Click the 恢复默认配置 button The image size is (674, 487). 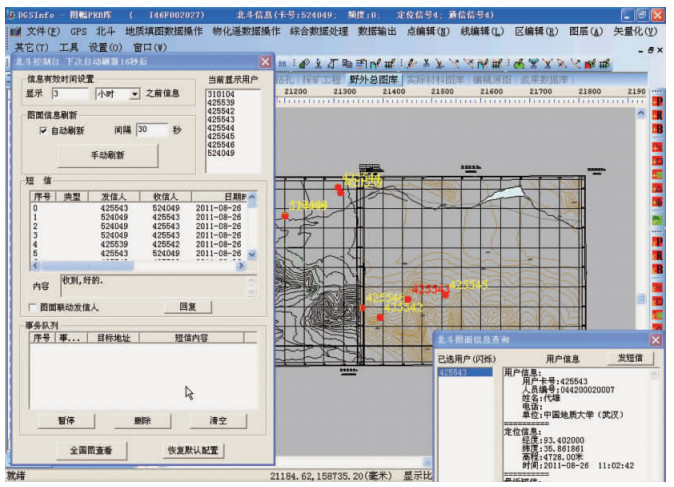coord(193,450)
